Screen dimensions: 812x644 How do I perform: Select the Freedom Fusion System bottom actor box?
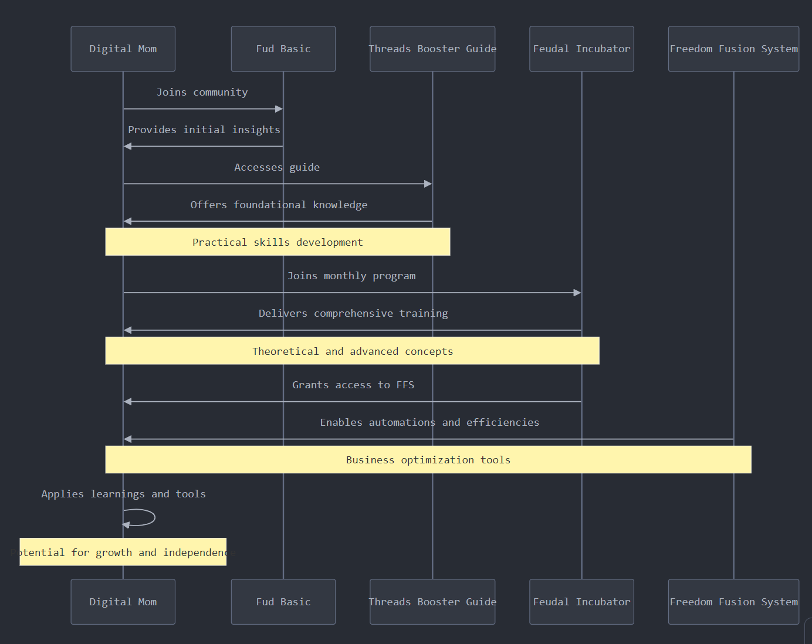pyautogui.click(x=733, y=601)
